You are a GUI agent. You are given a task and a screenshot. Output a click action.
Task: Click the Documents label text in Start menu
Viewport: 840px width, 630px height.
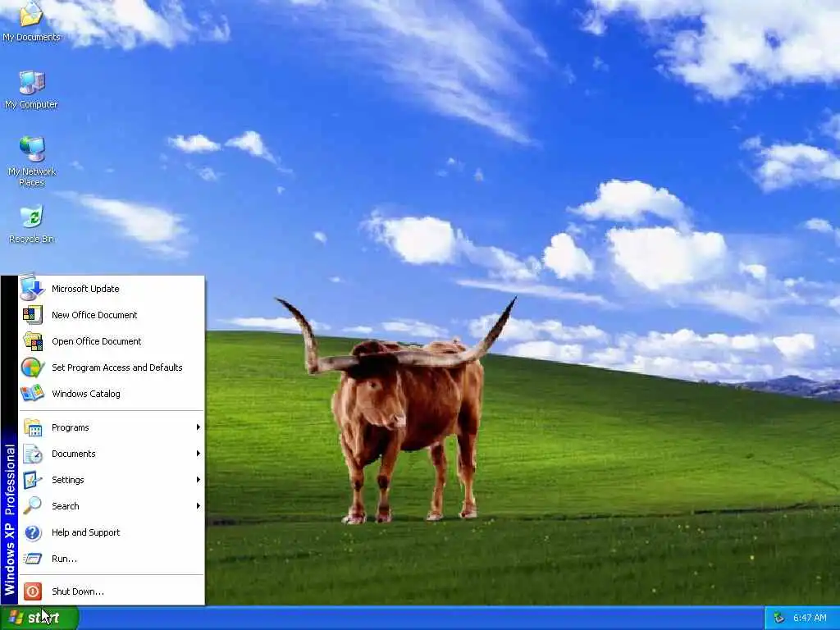click(73, 454)
